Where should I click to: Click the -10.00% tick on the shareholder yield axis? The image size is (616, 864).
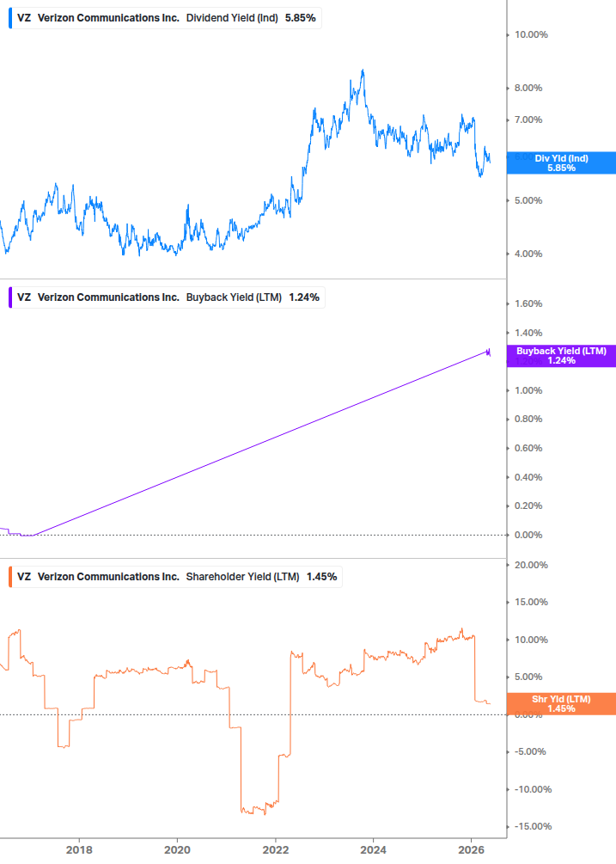[x=533, y=789]
